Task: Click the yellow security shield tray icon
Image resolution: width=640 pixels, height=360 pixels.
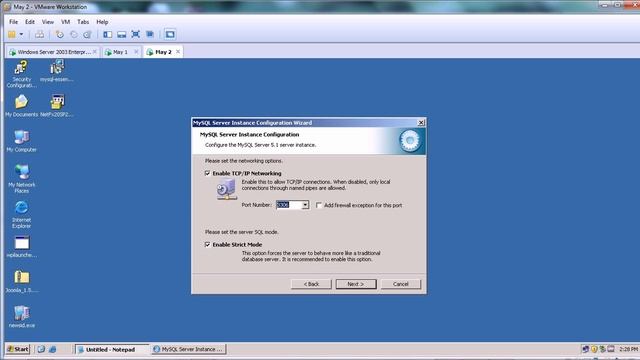Action: (594, 349)
